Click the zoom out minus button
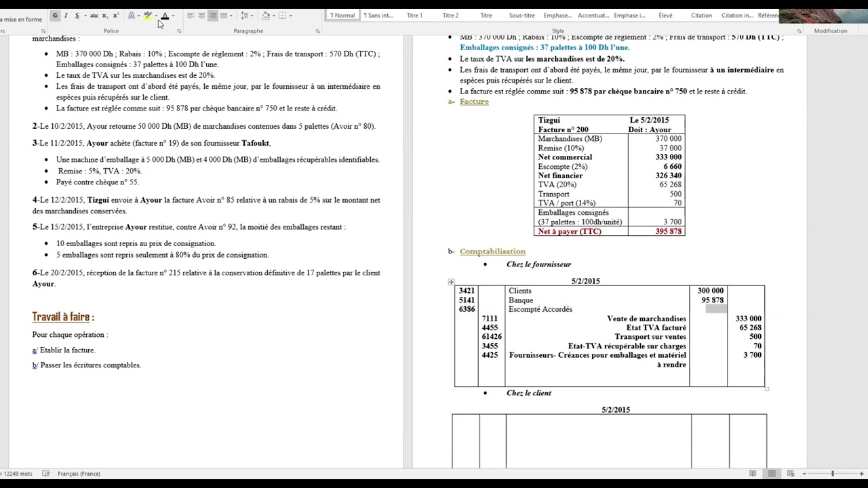868x488 pixels. [804, 474]
